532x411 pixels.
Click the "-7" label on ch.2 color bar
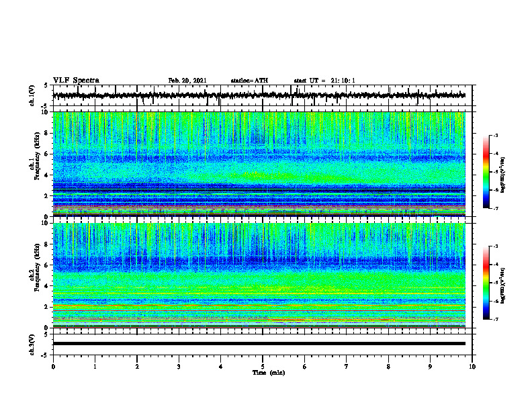pos(495,319)
